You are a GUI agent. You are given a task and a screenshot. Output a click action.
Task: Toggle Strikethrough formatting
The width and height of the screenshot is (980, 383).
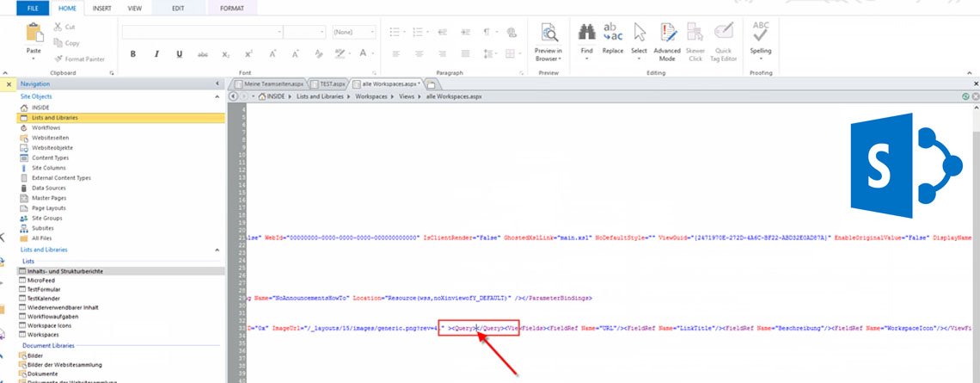203,54
